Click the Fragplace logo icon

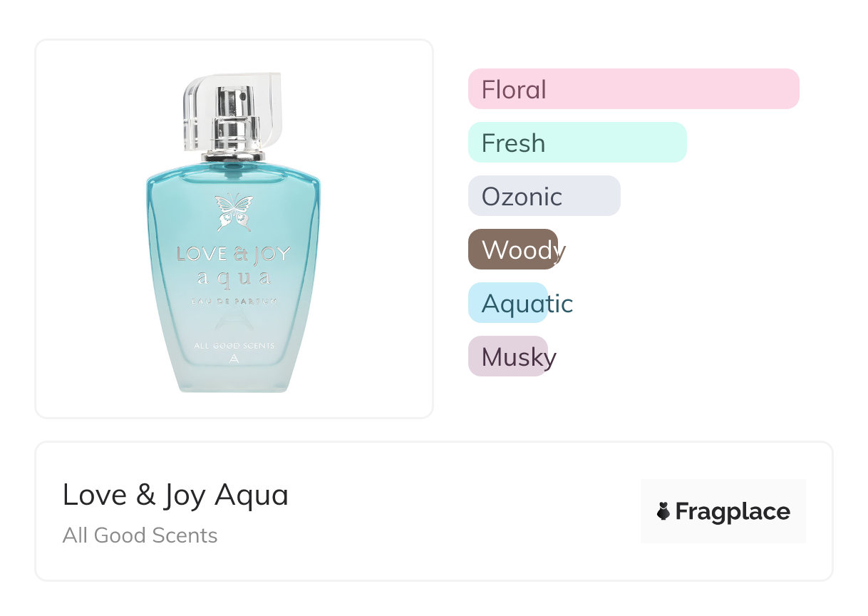point(663,511)
